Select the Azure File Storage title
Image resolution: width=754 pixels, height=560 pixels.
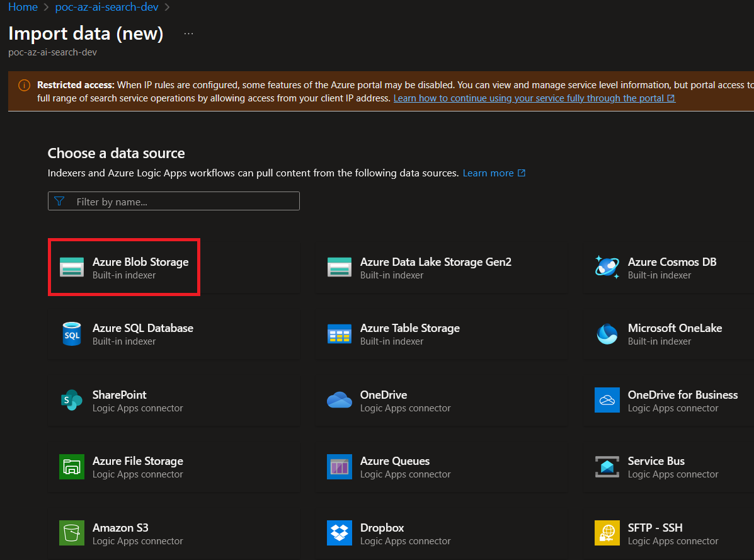coord(137,461)
